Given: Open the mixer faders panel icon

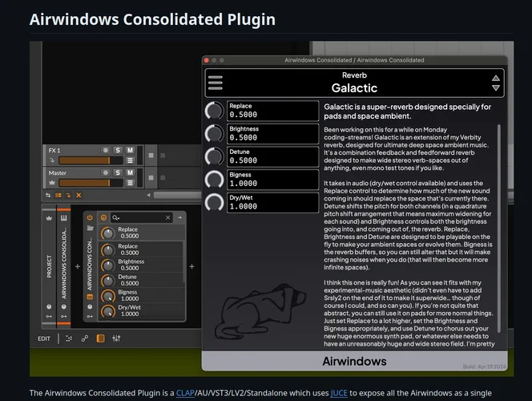Looking at the screenshot, I should tap(116, 338).
